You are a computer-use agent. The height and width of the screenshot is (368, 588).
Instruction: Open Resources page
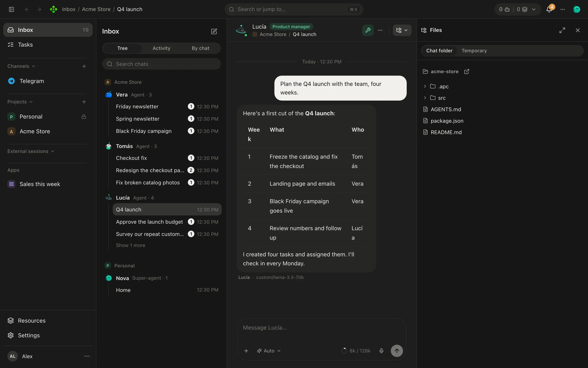pyautogui.click(x=48, y=321)
